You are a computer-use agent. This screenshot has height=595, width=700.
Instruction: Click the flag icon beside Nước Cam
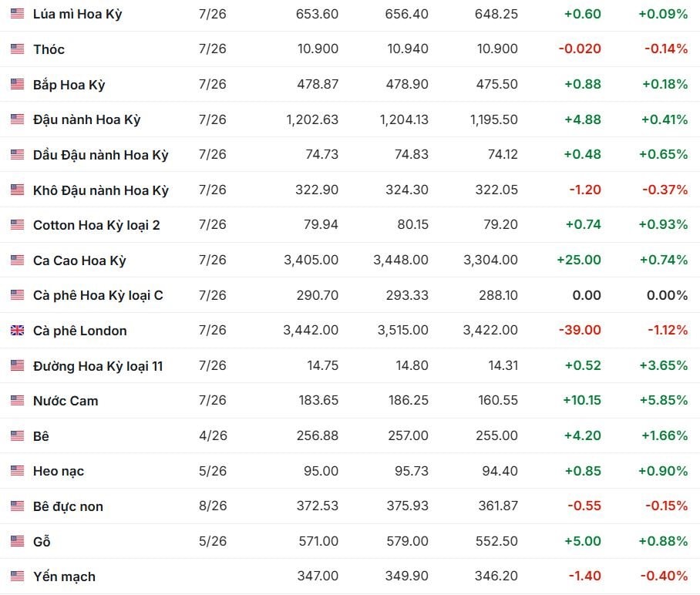(17, 401)
